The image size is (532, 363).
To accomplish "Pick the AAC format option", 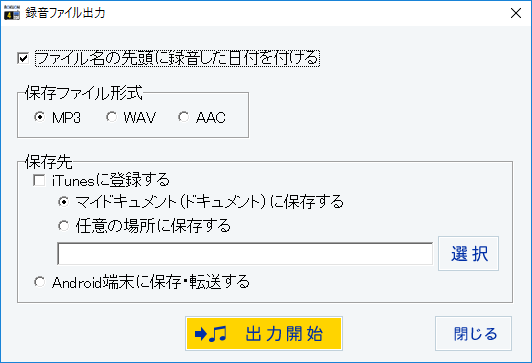I will (184, 117).
